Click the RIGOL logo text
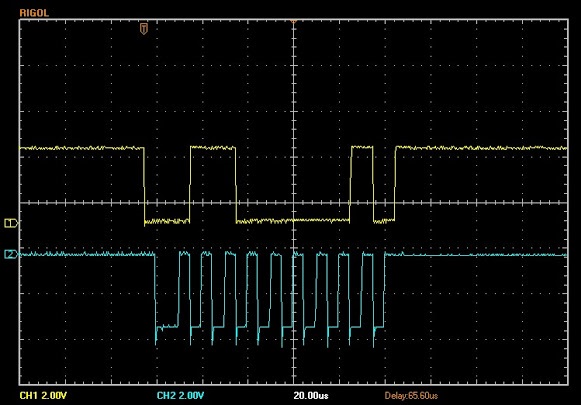Screen dimensions: 581x405 point(34,13)
